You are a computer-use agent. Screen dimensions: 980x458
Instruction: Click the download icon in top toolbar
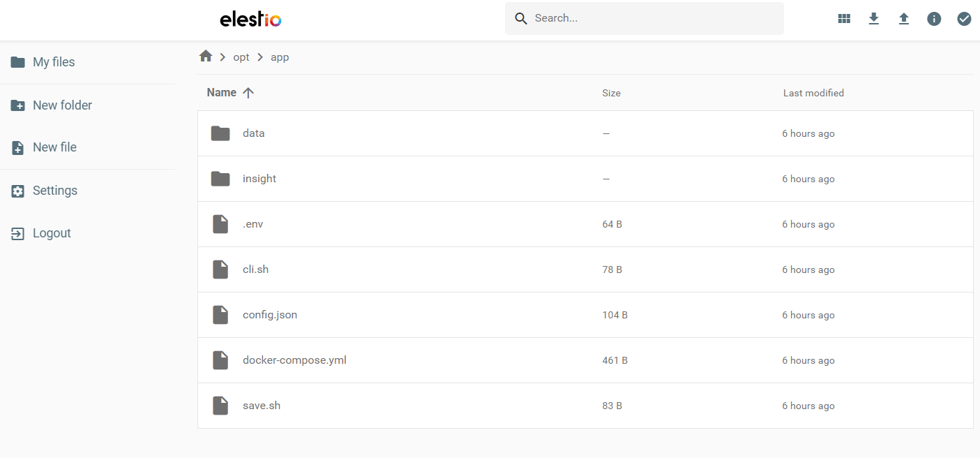pyautogui.click(x=874, y=19)
